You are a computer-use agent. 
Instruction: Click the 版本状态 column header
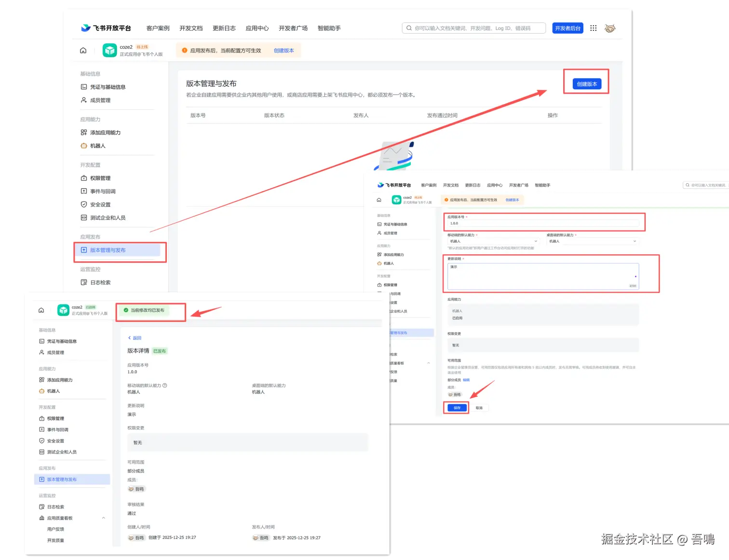click(x=274, y=115)
